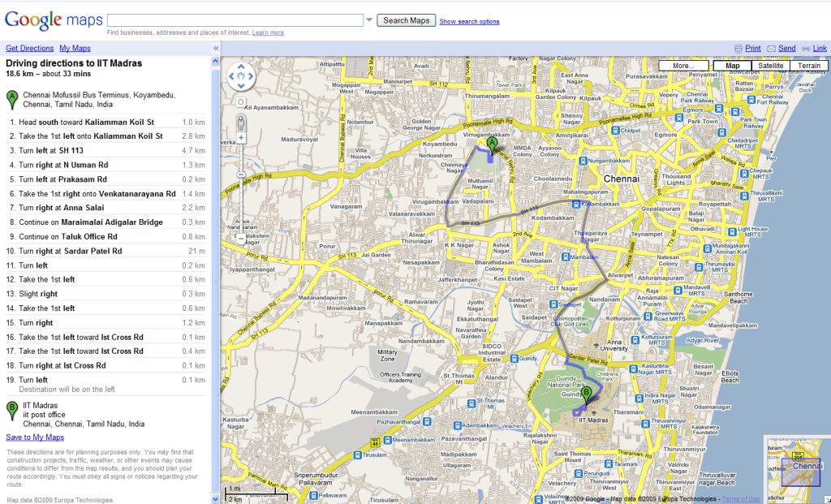Click the down arrow on the panel scrollbar
Screen dimensions: 831x504
coord(215,498)
